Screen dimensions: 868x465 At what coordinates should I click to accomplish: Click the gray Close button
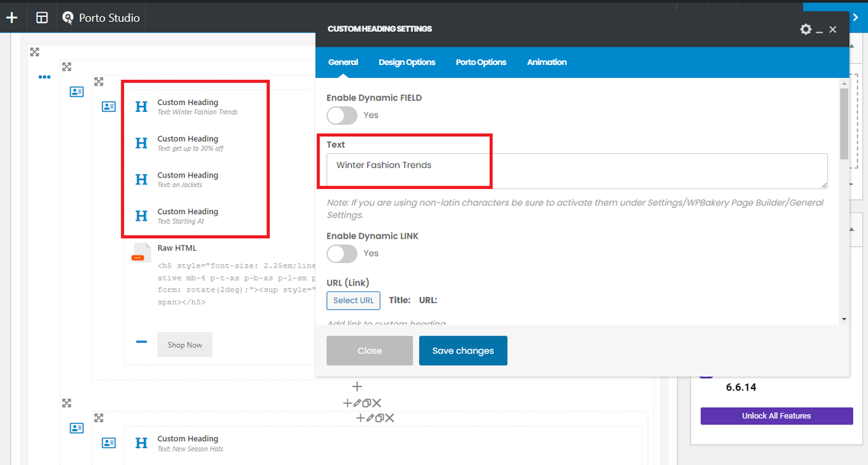(370, 350)
